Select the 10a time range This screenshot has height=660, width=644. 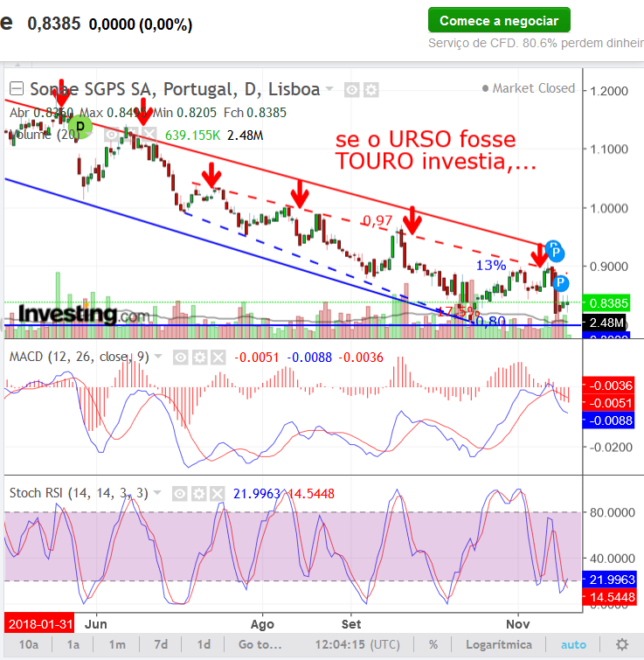click(29, 644)
